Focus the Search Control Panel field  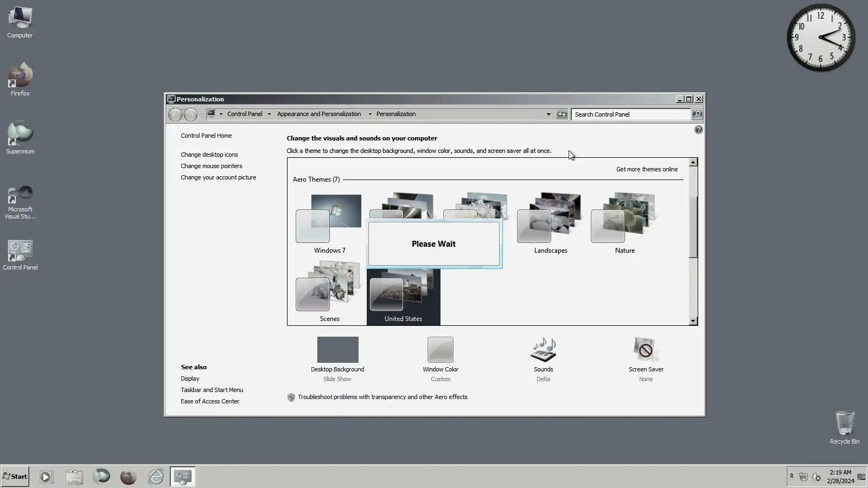631,114
